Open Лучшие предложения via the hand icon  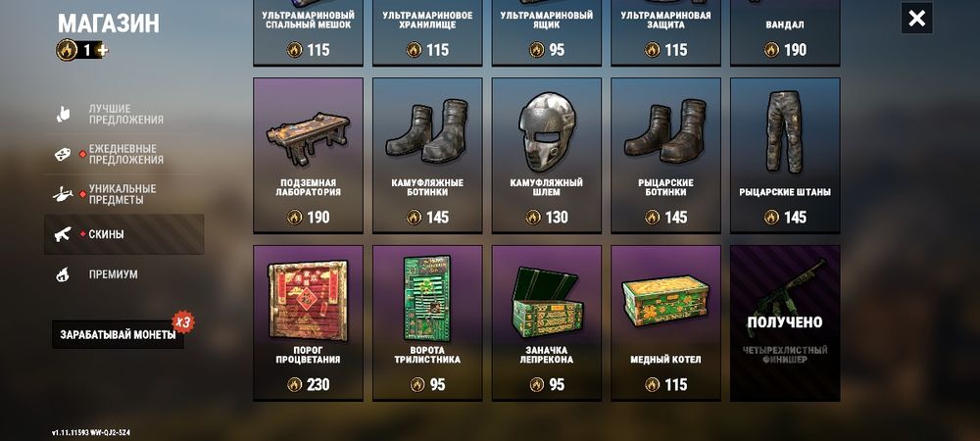(x=63, y=115)
